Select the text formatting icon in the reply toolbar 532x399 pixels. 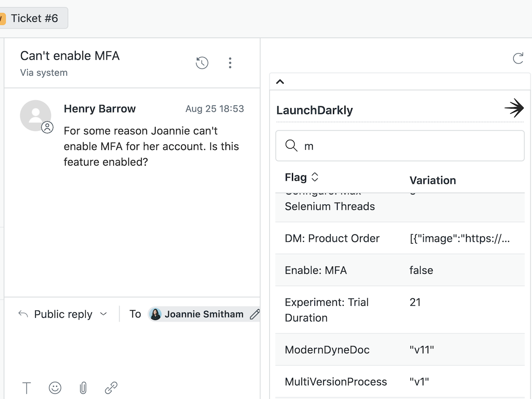pos(26,388)
